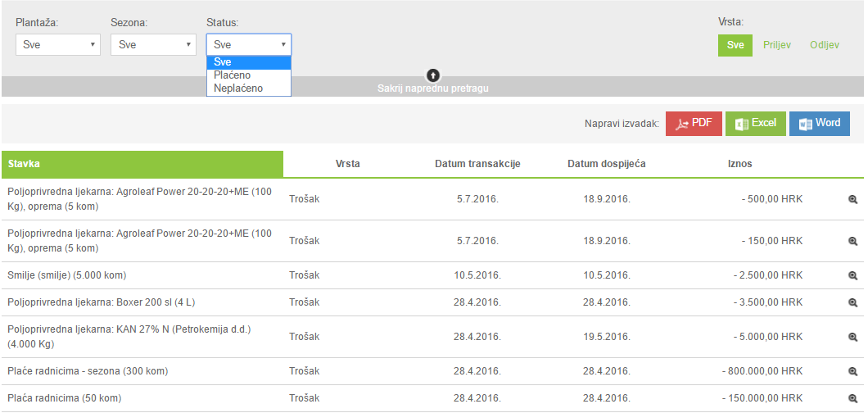868x413 pixels.
Task: Choose Neplaćeno from the Status list
Action: (237, 88)
